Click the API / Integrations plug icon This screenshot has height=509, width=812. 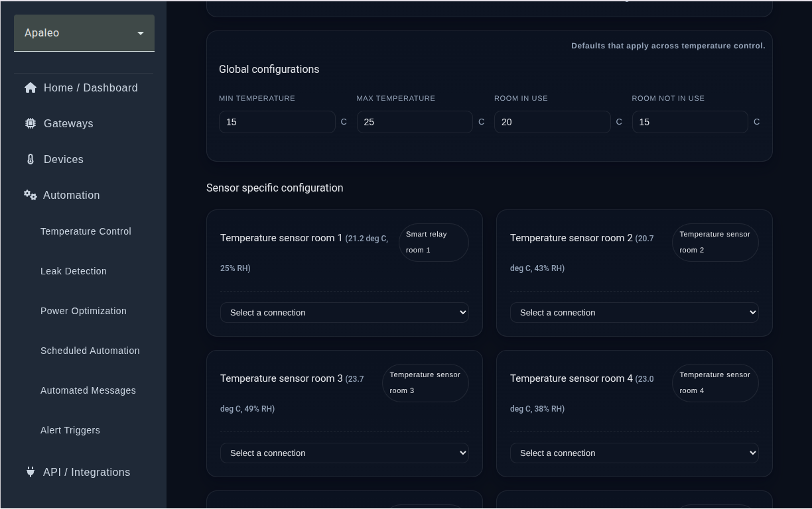[31, 472]
